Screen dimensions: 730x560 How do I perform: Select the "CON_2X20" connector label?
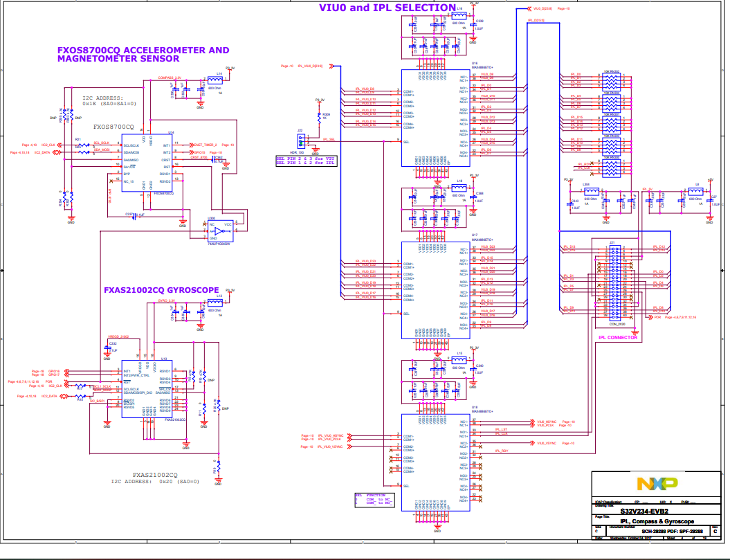pos(617,324)
